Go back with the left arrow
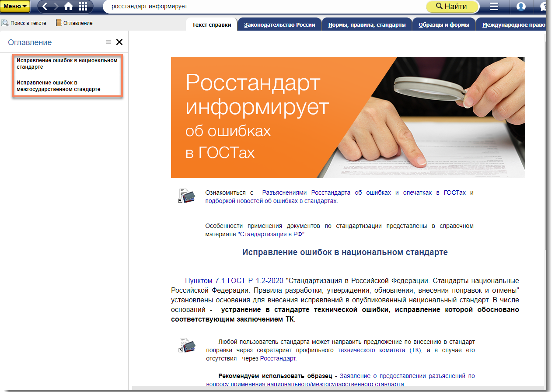This screenshot has height=392, width=555. point(45,7)
